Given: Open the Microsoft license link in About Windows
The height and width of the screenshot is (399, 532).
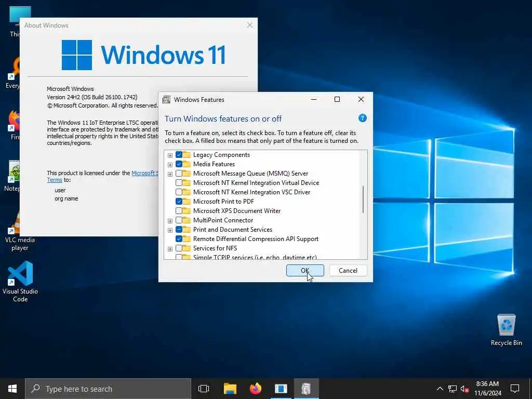Looking at the screenshot, I should 145,173.
